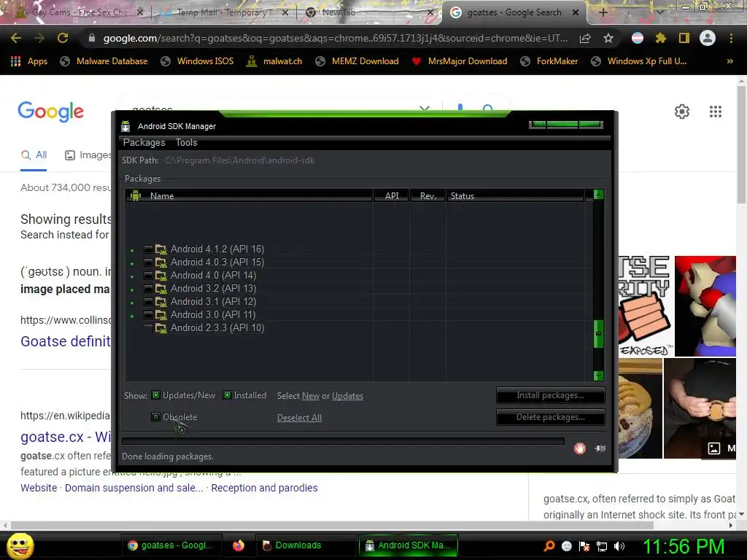Toggle the Installed show checkbox

pos(228,394)
